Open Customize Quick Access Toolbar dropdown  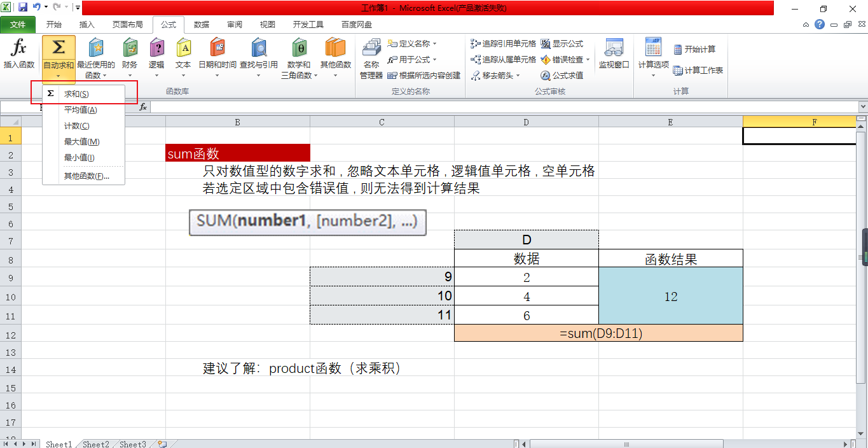click(78, 8)
